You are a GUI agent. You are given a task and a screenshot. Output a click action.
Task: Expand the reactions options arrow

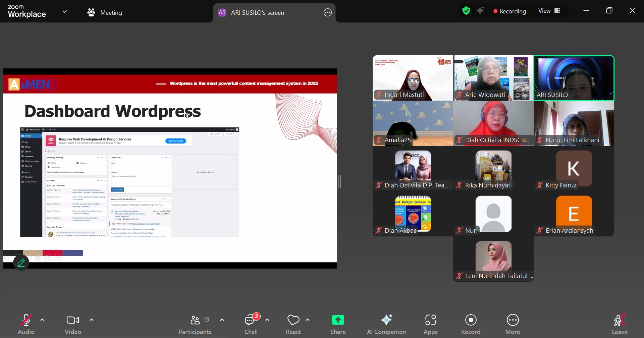point(308,320)
